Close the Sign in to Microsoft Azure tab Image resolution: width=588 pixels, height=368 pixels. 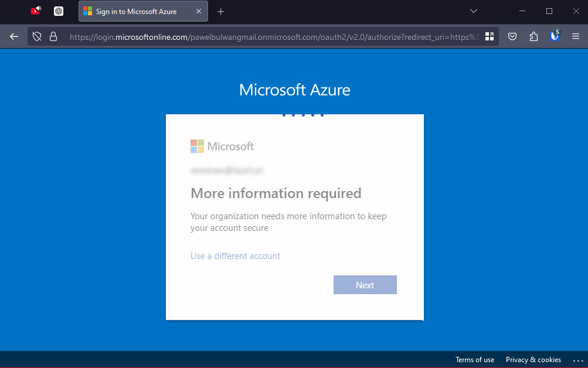click(199, 11)
